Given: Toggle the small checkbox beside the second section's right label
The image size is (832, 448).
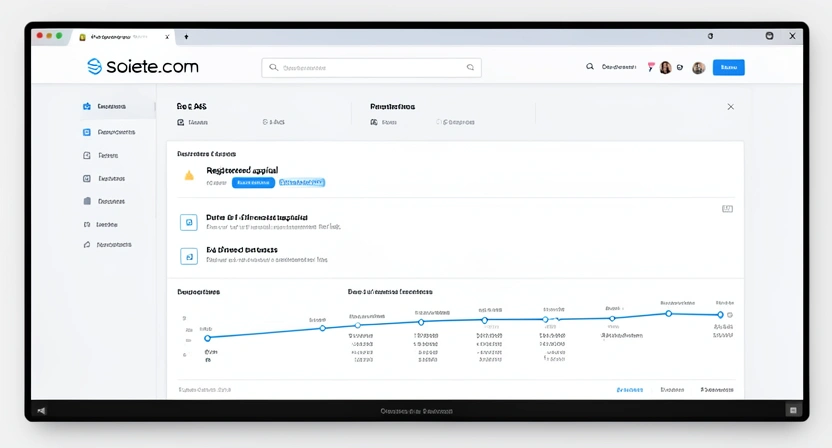Looking at the screenshot, I should [439, 122].
